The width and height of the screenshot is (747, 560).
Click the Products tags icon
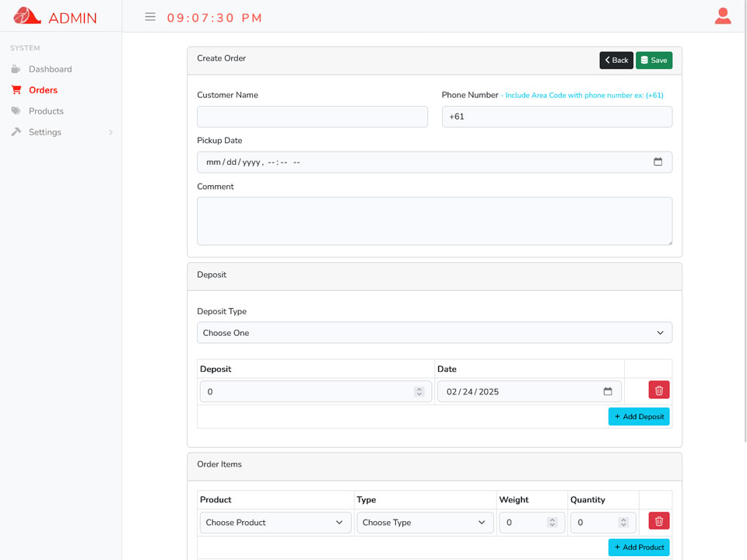coord(16,110)
